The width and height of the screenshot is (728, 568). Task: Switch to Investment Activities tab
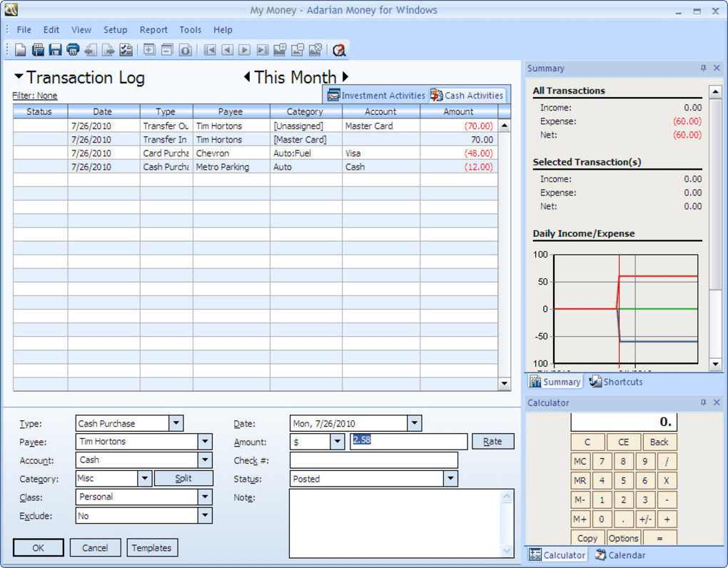[376, 96]
